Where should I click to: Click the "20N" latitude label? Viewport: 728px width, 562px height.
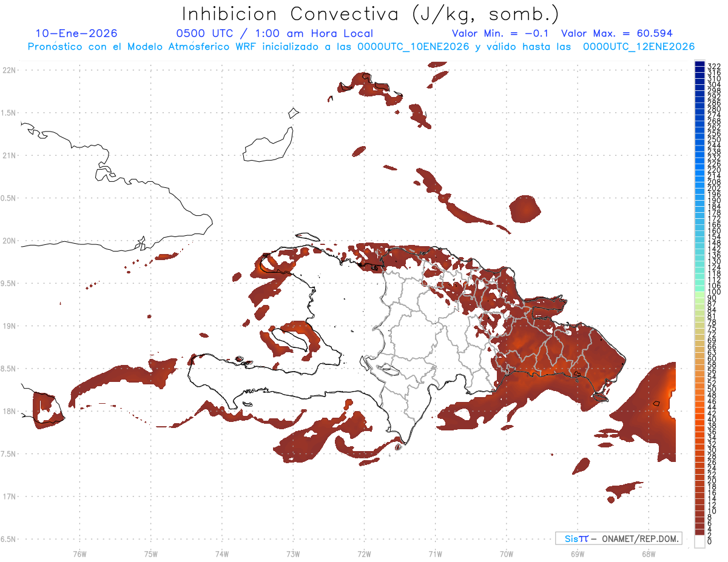click(x=9, y=241)
